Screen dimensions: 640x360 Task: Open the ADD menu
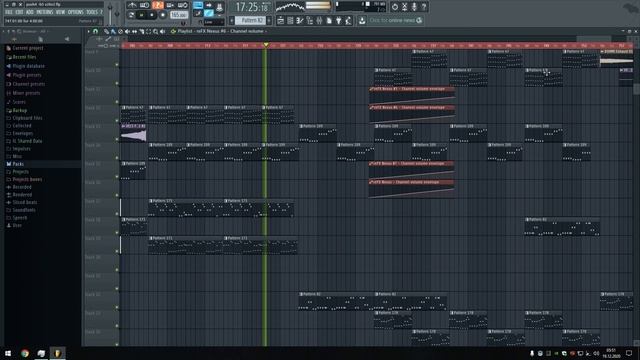click(30, 12)
